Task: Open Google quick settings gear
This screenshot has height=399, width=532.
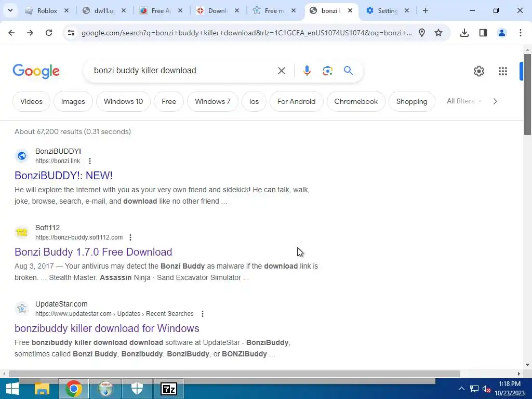Action: (478, 71)
